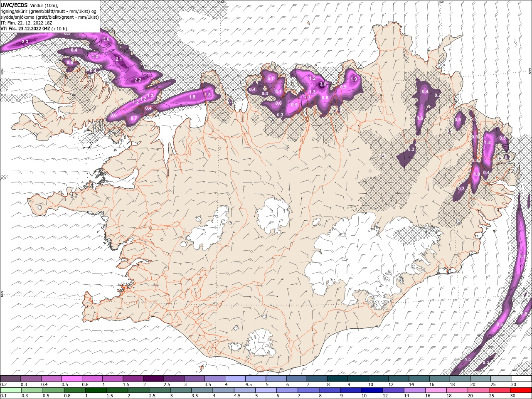This screenshot has width=532, height=399.
Task: Select the '1.4' value in East Iceland
Action: tap(488, 143)
